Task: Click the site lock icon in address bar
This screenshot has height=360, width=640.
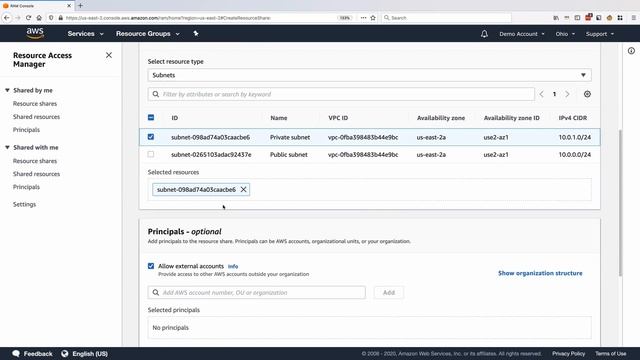Action: point(61,18)
